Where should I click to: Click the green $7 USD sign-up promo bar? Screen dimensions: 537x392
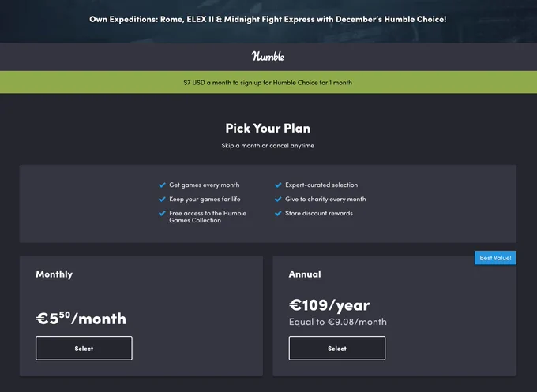pos(268,82)
